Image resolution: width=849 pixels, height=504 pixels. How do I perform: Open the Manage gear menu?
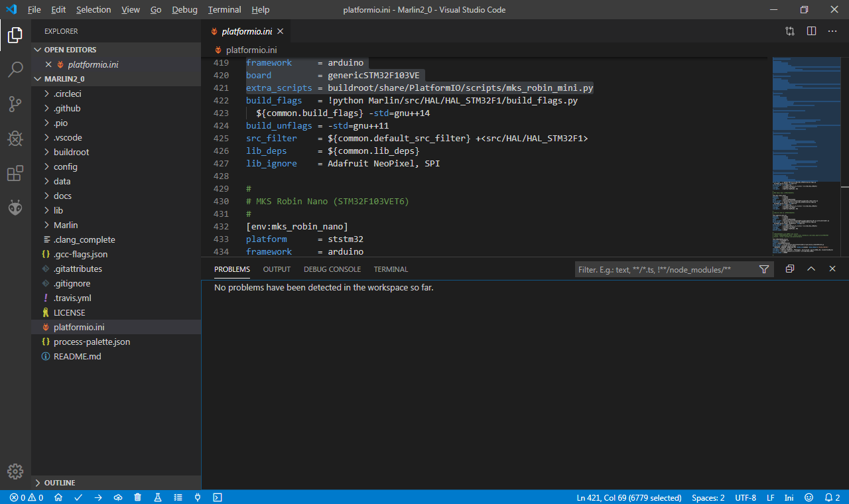15,472
